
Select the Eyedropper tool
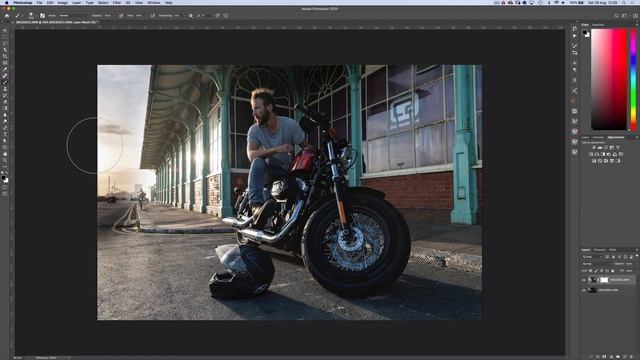click(x=5, y=69)
